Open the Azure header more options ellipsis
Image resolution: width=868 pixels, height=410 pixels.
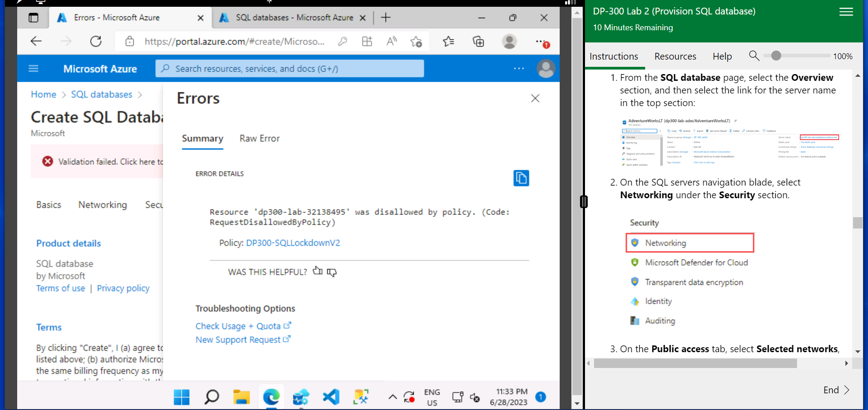(519, 69)
